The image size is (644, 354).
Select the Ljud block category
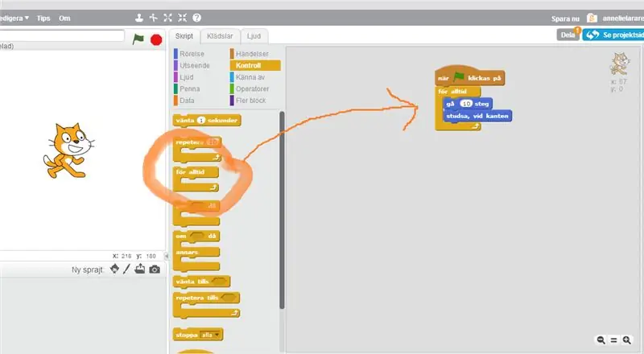(187, 76)
